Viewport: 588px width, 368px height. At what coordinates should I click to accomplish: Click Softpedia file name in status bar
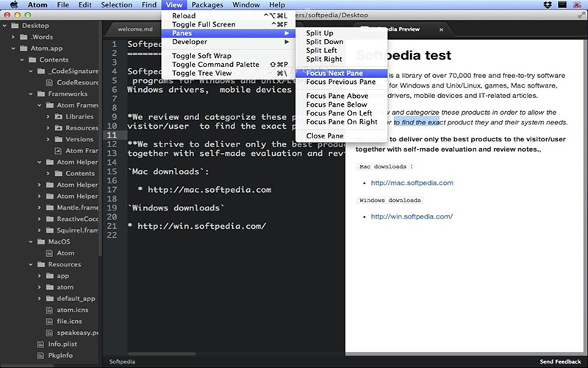(122, 361)
